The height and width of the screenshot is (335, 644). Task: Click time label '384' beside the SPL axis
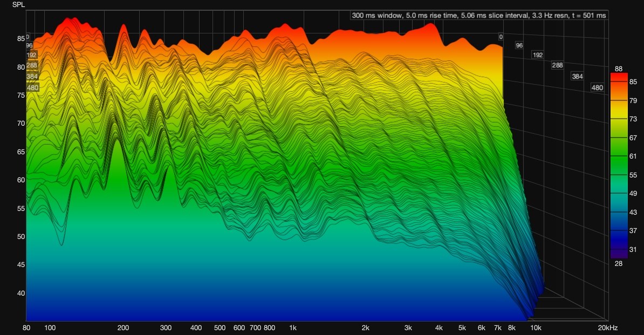tap(32, 77)
